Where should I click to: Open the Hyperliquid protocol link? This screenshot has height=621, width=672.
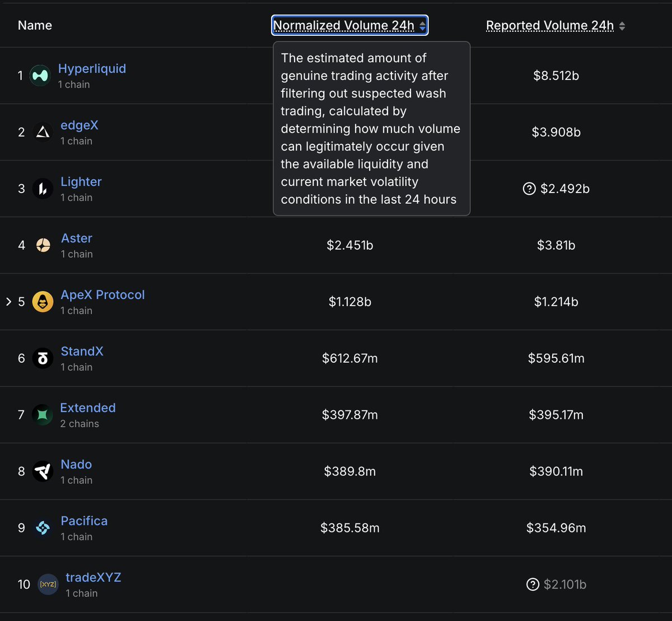(92, 68)
